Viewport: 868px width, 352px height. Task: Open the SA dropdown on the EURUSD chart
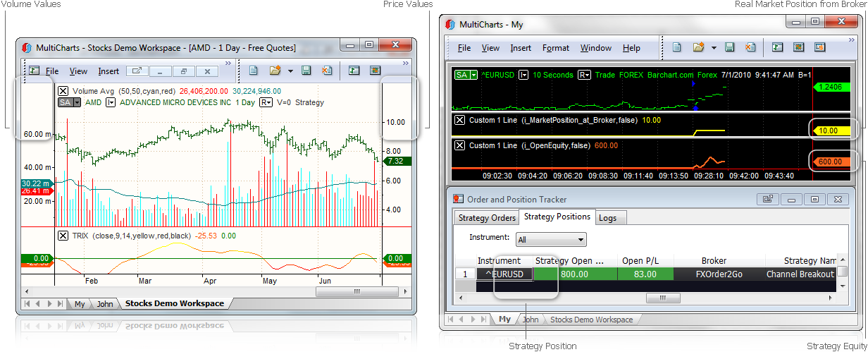click(466, 75)
